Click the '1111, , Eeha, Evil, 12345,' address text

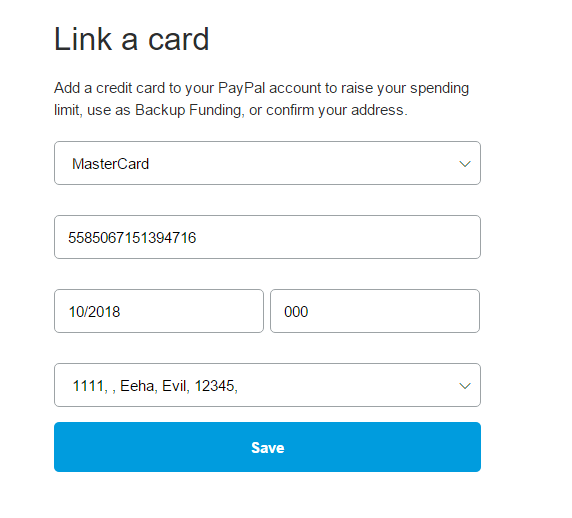click(x=155, y=386)
